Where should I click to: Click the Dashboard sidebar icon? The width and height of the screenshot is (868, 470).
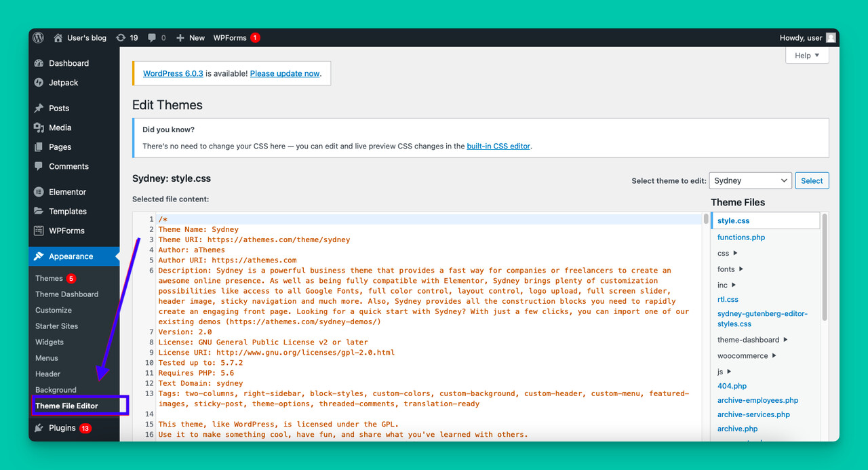pyautogui.click(x=39, y=63)
